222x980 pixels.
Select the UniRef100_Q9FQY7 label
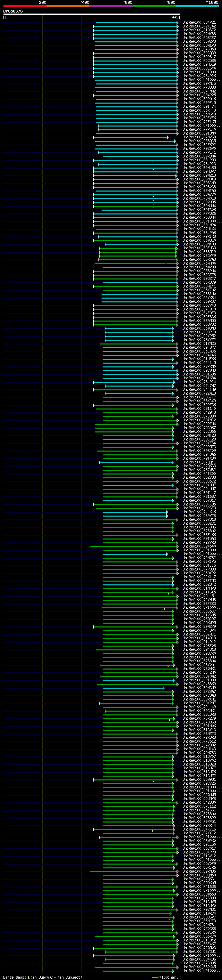(199, 347)
